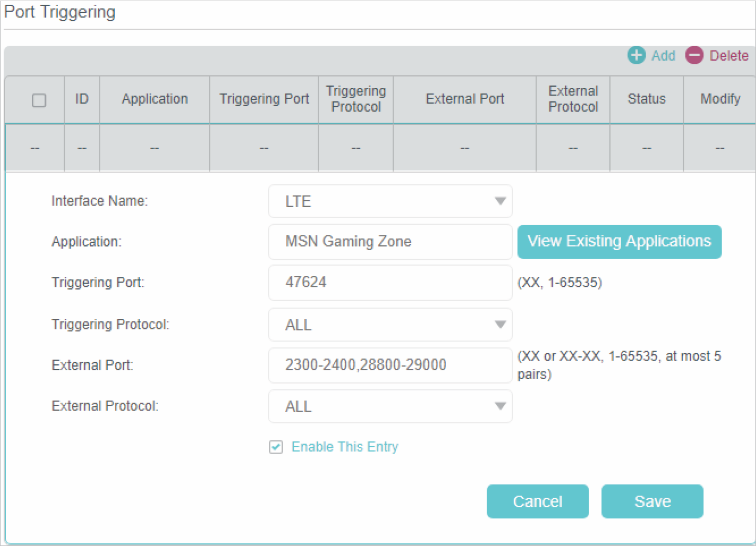Click the Application field with MSN Gaming Zone
Viewport: 756px width, 546px height.
pos(390,242)
